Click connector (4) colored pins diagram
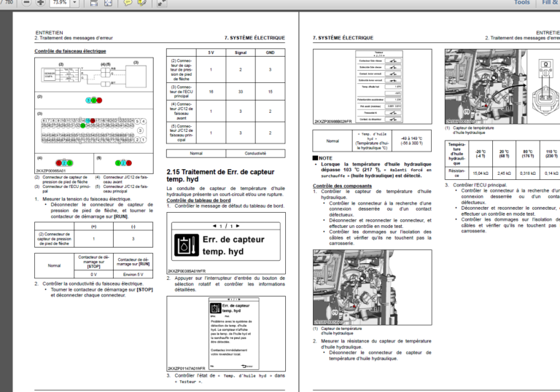 point(64,163)
